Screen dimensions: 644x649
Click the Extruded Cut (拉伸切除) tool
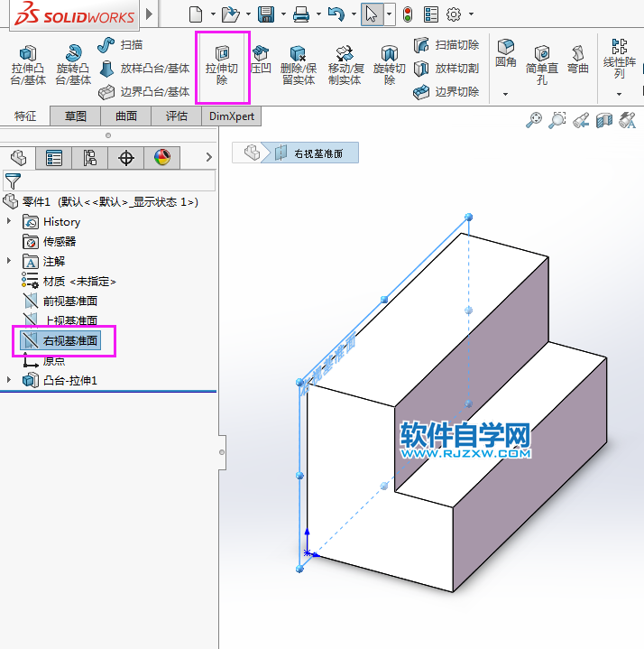(x=222, y=66)
